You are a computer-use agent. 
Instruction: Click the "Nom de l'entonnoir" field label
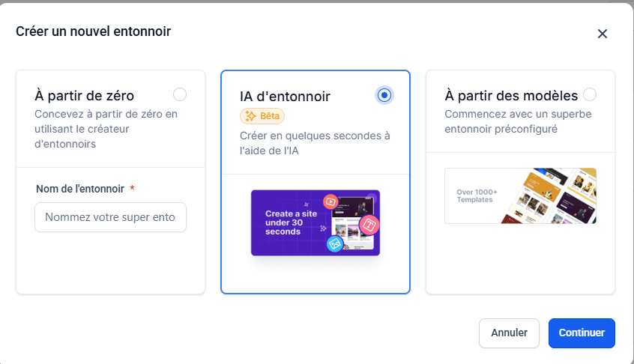[79, 189]
